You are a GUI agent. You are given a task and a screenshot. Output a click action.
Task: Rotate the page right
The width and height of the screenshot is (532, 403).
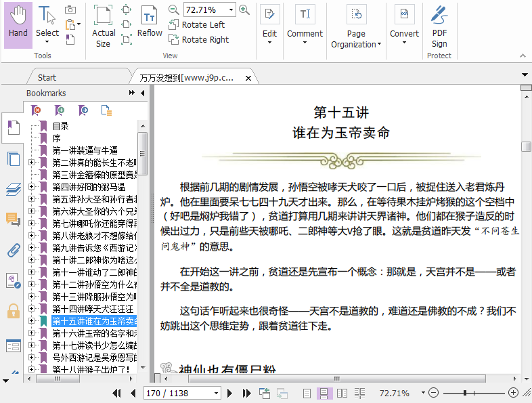tap(198, 39)
